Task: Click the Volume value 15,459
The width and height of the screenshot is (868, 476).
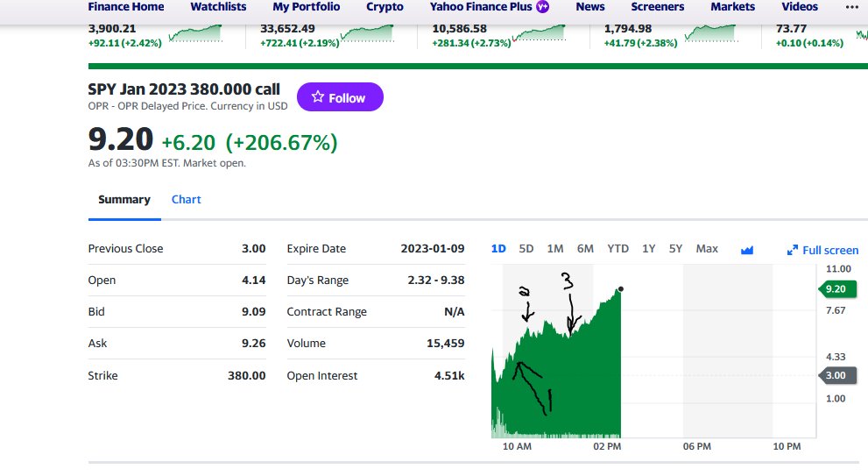Action: tap(445, 344)
